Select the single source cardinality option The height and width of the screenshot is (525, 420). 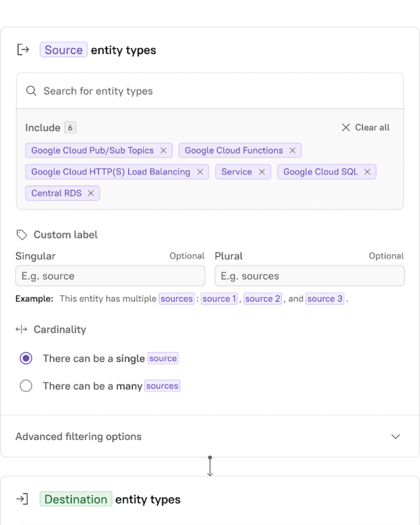26,358
